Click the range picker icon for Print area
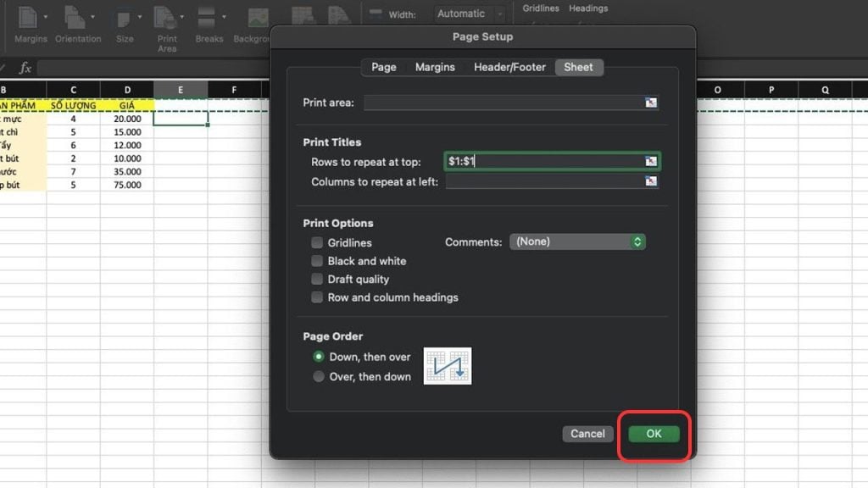868x488 pixels. [651, 103]
